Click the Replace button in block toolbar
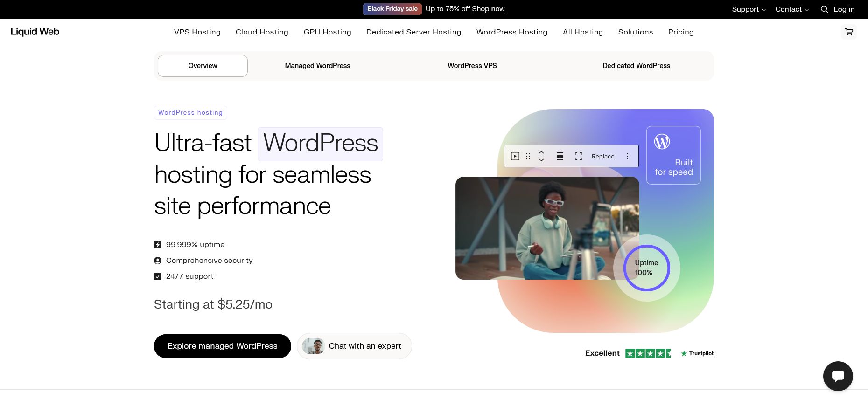 coord(603,156)
